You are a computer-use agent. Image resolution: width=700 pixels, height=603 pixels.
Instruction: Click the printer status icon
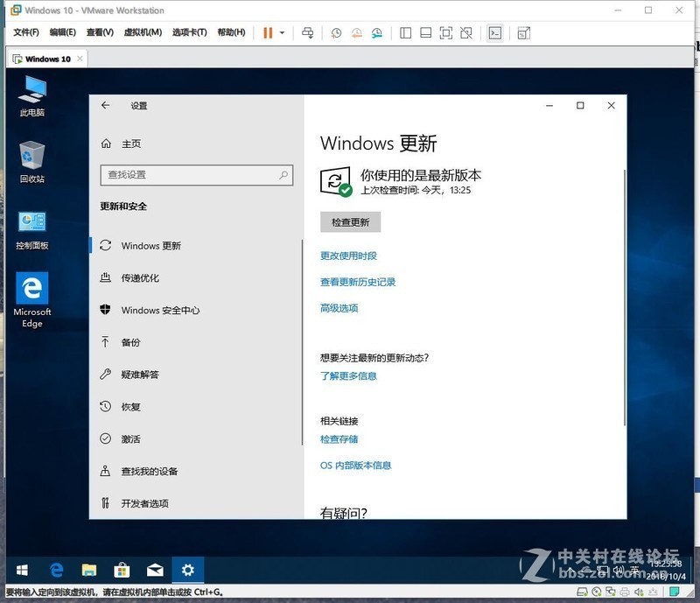click(624, 593)
